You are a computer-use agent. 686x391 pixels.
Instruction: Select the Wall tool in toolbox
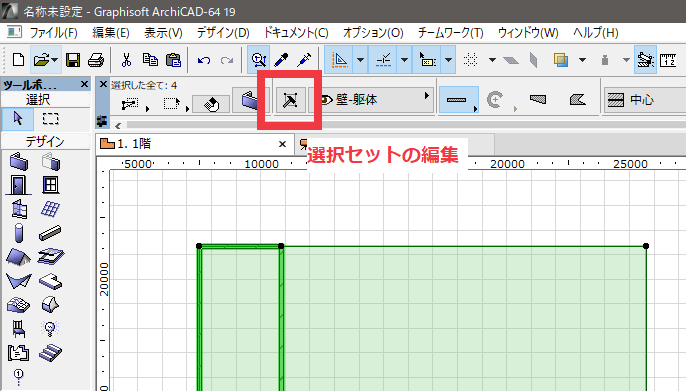(18, 162)
